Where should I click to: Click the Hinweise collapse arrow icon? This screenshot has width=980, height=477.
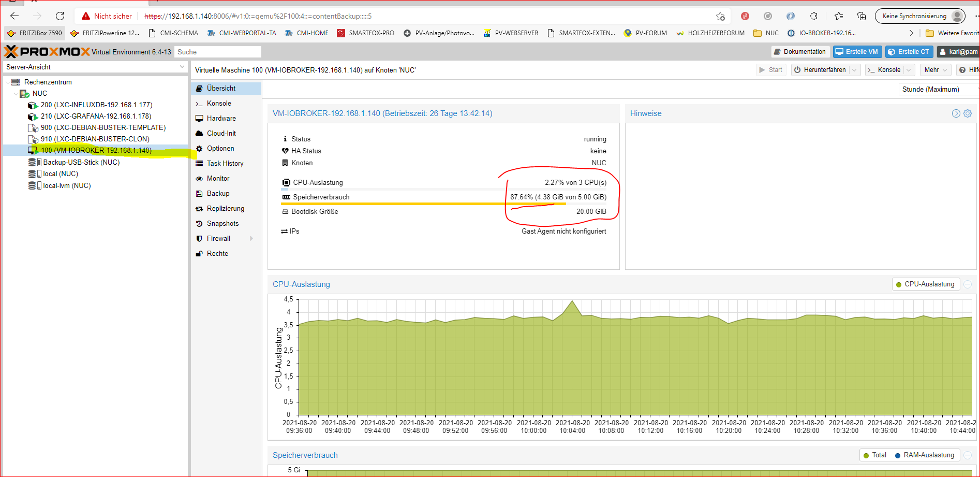pos(956,113)
